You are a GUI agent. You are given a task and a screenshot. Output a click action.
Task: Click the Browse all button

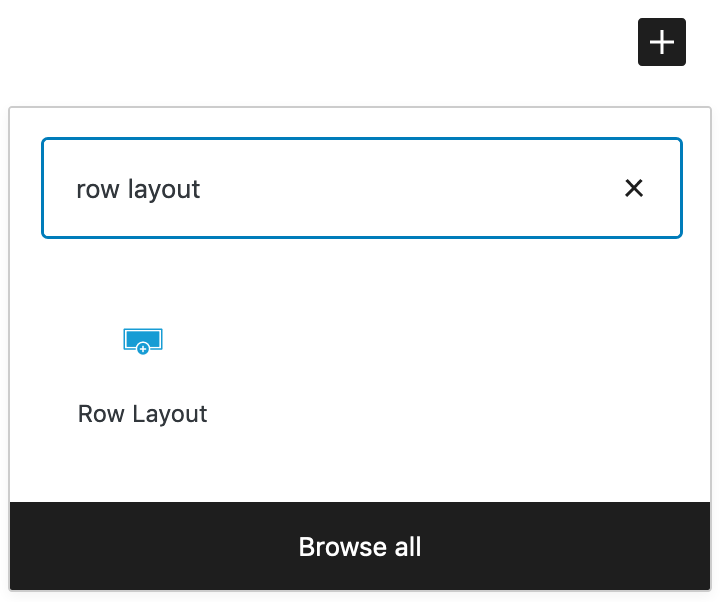360,547
